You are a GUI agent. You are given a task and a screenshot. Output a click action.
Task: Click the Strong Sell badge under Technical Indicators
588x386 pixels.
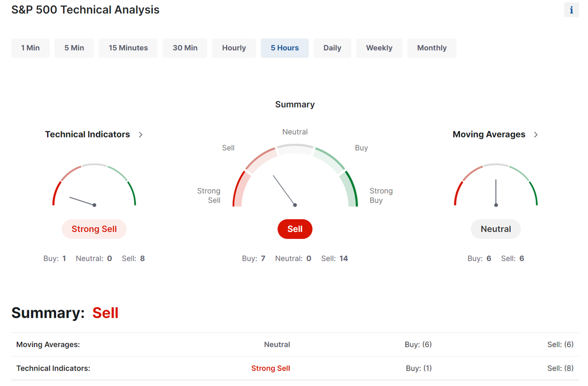tap(94, 229)
